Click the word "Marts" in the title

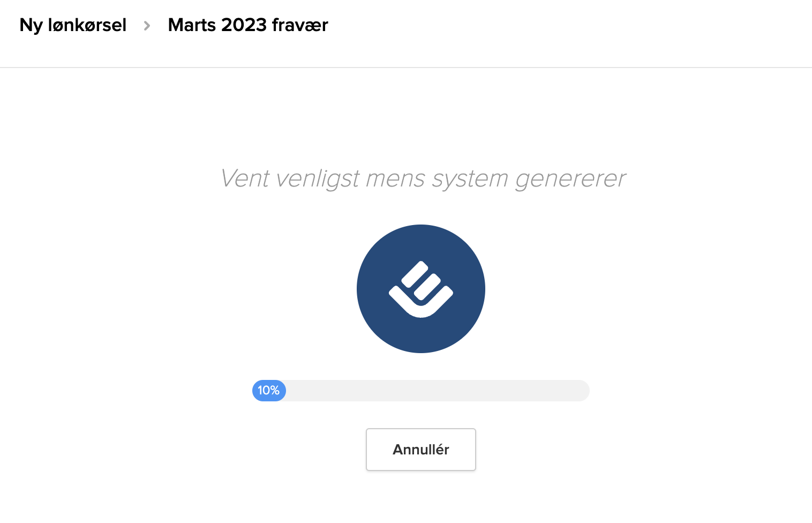(x=192, y=25)
